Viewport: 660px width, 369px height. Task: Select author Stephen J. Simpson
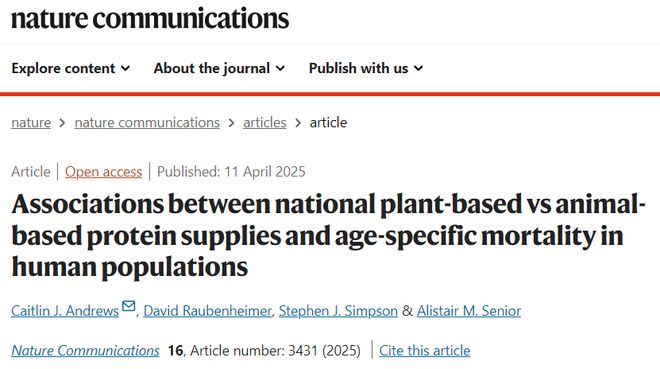(x=338, y=311)
